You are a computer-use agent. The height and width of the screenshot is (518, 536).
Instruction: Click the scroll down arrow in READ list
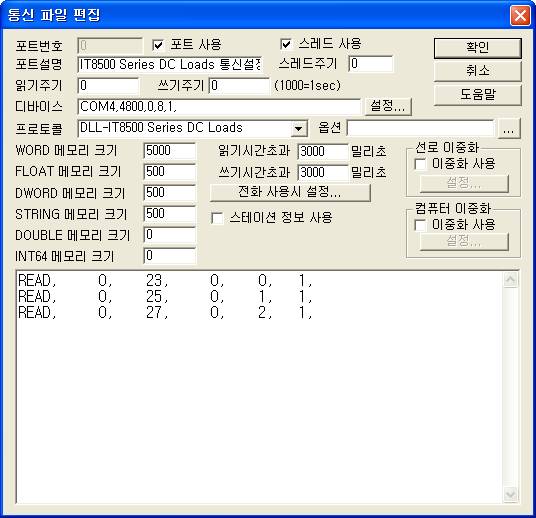pos(511,494)
